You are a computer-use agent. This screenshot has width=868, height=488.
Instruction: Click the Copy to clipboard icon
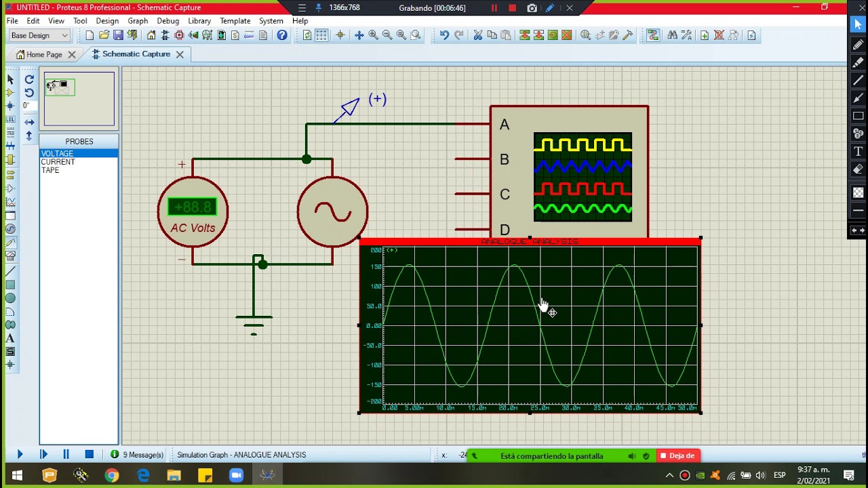coord(492,35)
